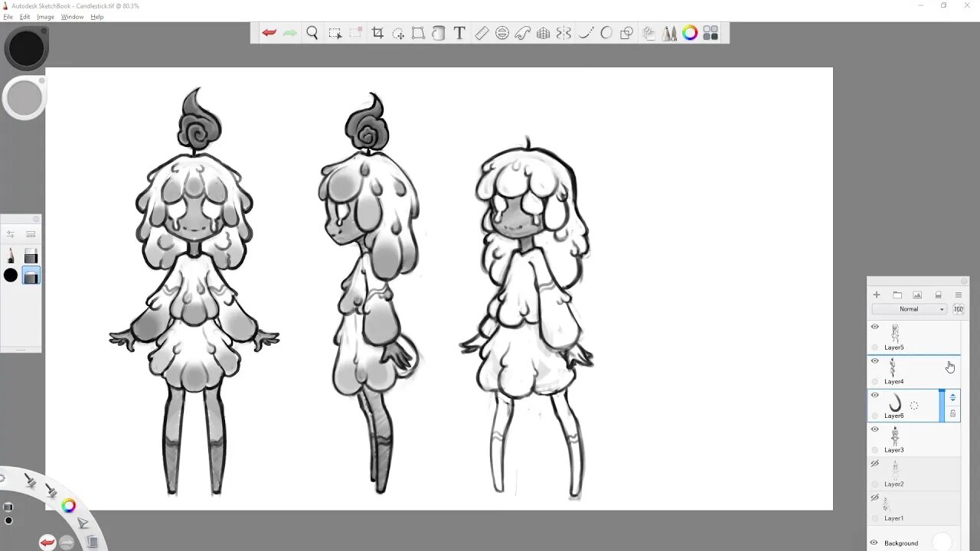Screen dimensions: 980x551
Task: Hide Layer3 with its eye icon
Action: point(875,429)
